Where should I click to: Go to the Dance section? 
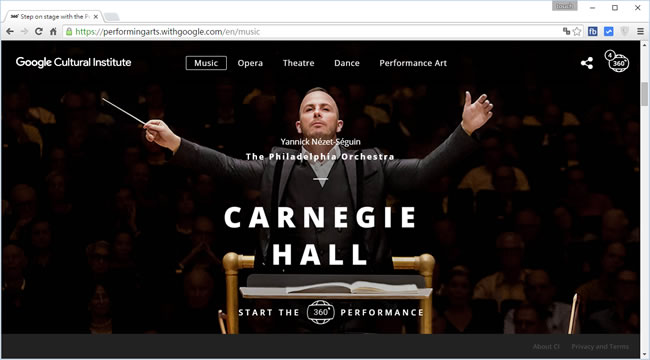(x=347, y=63)
